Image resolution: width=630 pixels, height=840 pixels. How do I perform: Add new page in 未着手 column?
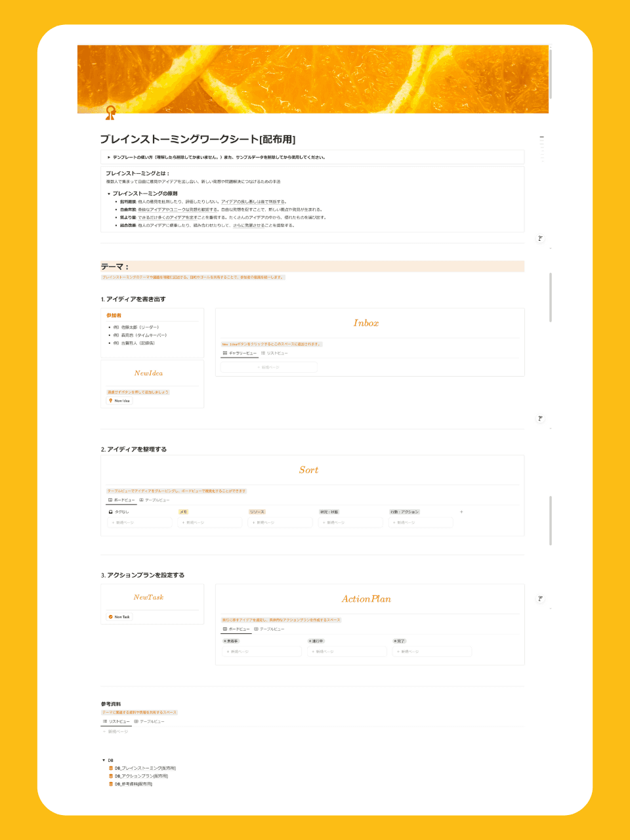pos(261,652)
